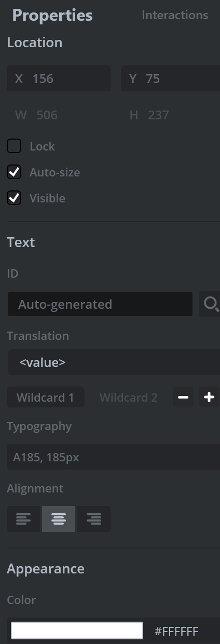220x644 pixels.
Task: Click the ID search magnifier icon
Action: [x=210, y=304]
